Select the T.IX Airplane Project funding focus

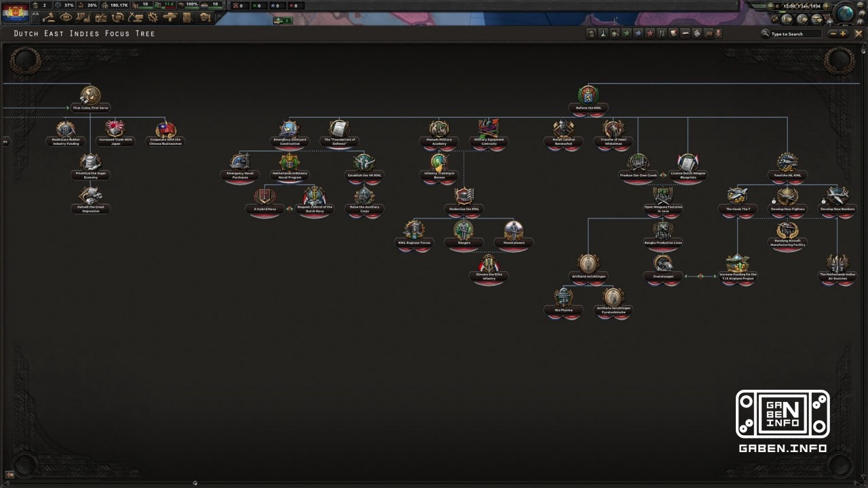coord(737,268)
